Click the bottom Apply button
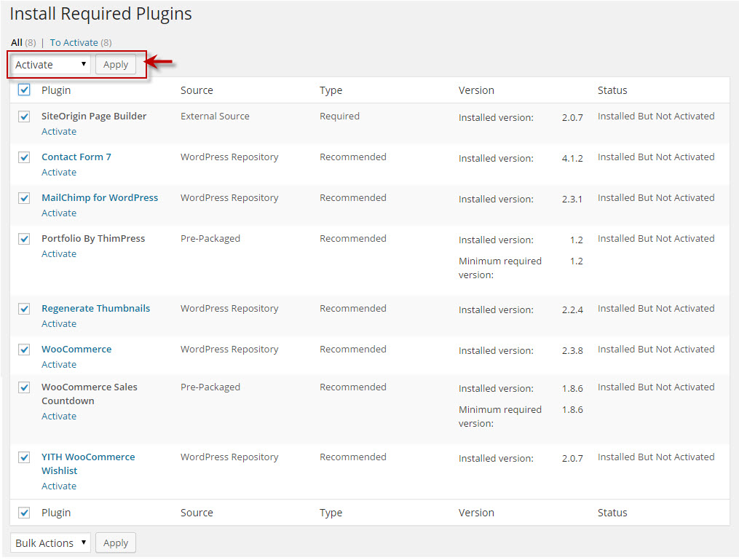This screenshot has width=739, height=560. 116,543
